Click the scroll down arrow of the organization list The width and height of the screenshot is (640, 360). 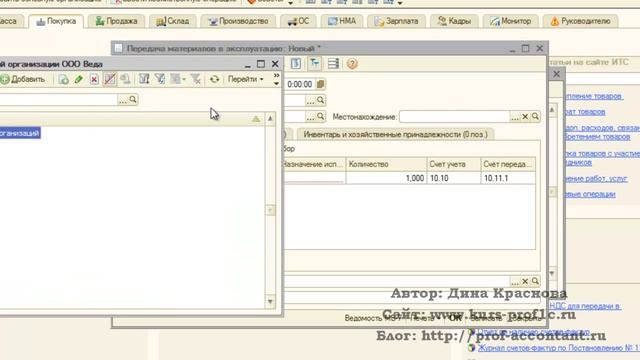(x=270, y=302)
